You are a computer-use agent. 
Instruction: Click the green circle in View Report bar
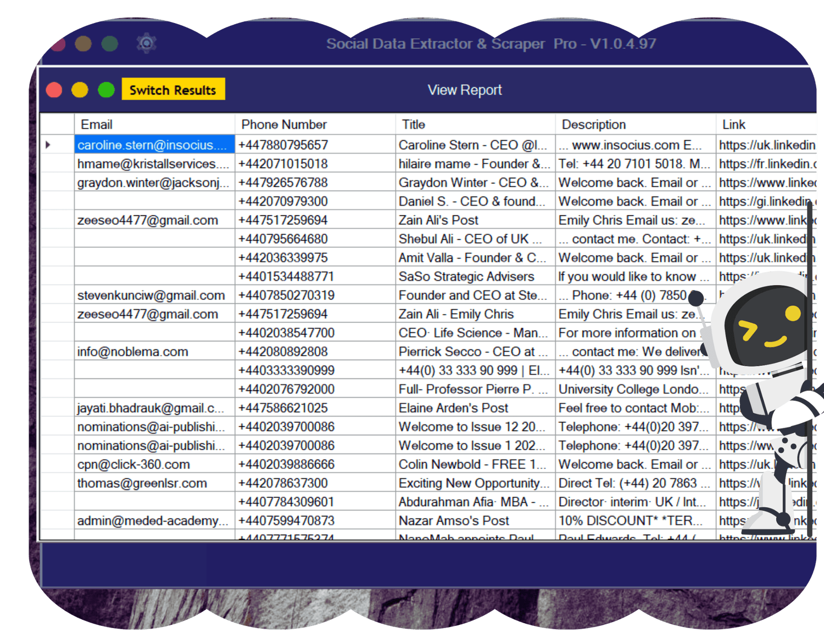tap(106, 90)
